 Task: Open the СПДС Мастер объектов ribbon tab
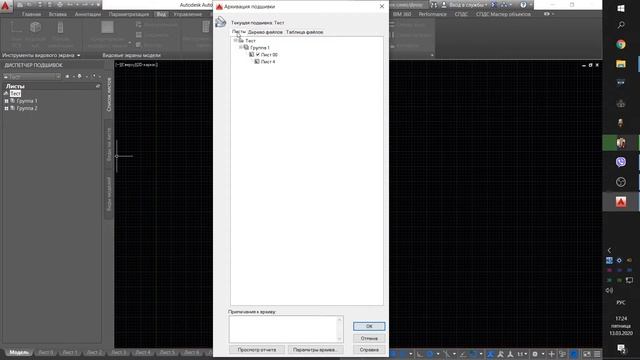point(503,14)
